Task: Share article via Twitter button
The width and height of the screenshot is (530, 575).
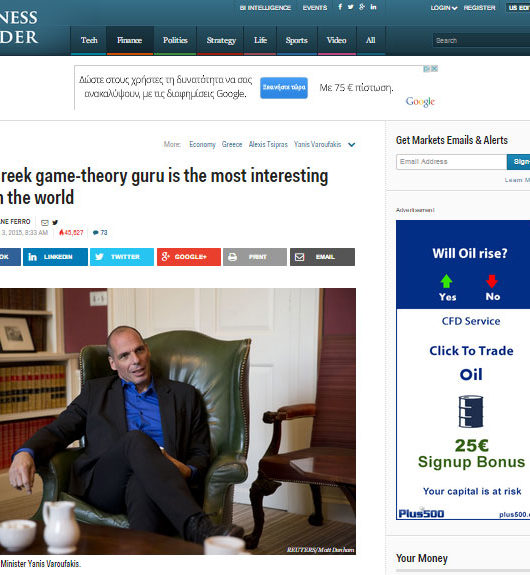Action: (122, 257)
